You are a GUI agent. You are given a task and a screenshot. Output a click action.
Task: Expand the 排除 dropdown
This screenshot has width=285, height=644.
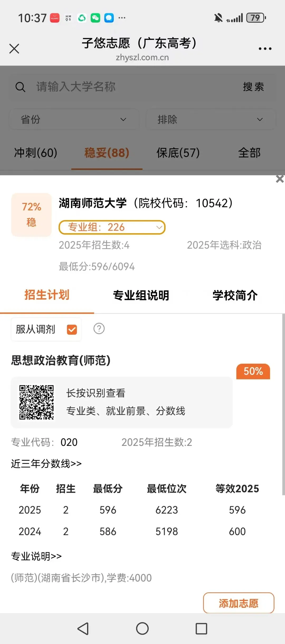coord(211,119)
